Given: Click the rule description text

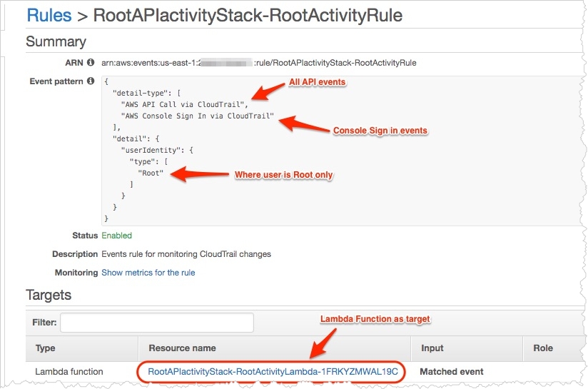Looking at the screenshot, I should pyautogui.click(x=186, y=254).
